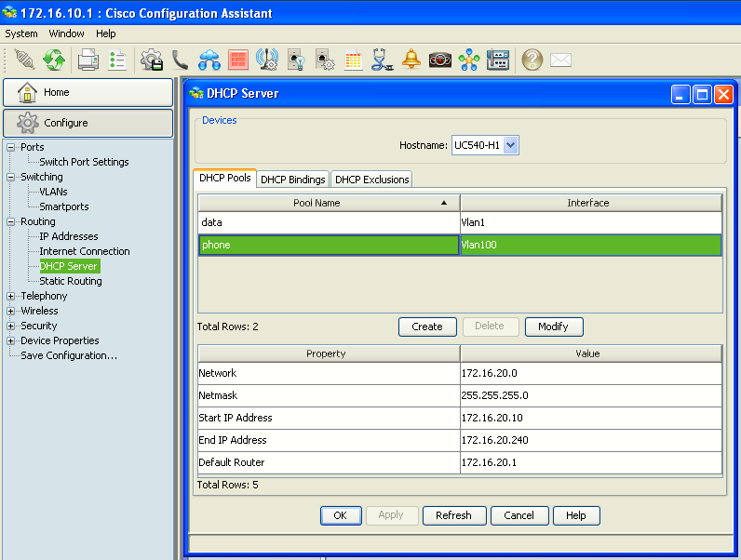Open the Firewall red brick toolbar icon

pyautogui.click(x=238, y=60)
